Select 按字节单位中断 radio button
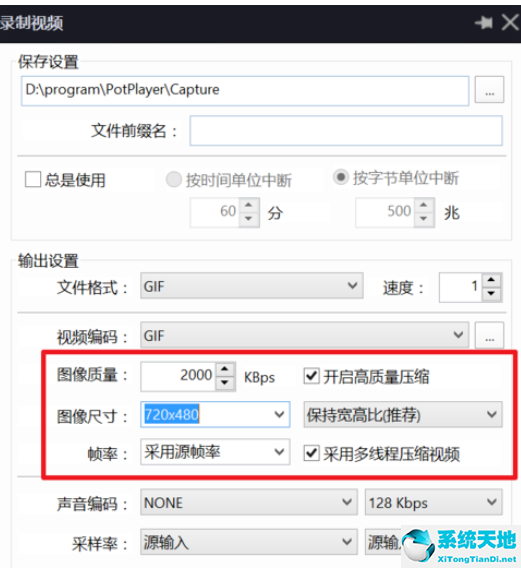The height and width of the screenshot is (568, 521). click(341, 177)
